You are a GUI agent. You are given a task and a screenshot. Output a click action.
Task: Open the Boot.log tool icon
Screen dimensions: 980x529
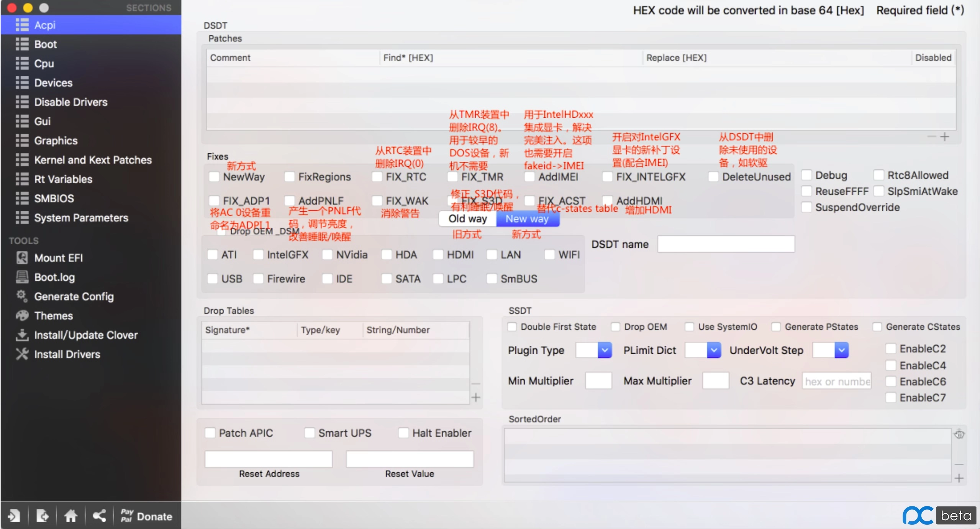tap(22, 277)
